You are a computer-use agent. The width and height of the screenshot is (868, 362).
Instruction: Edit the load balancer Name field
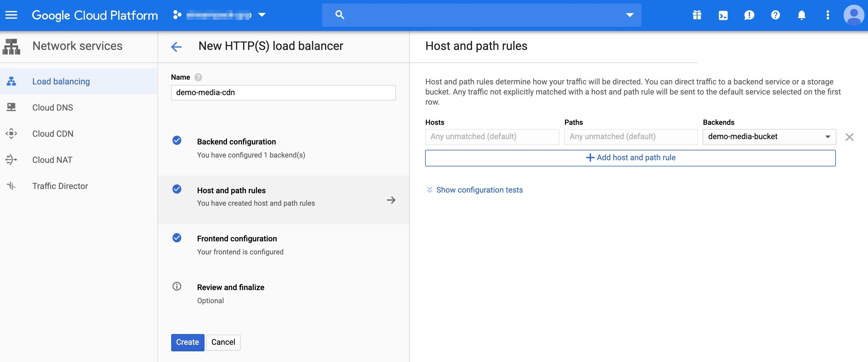coord(283,93)
